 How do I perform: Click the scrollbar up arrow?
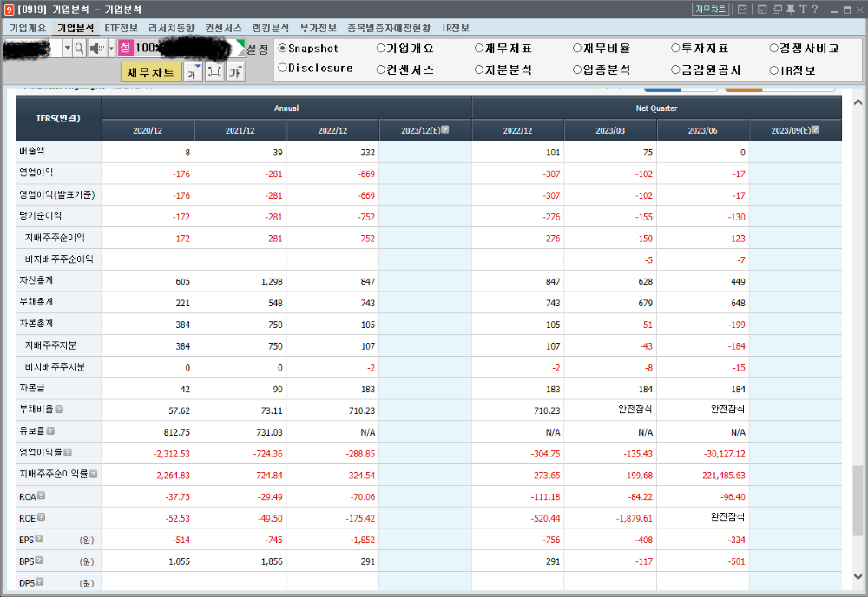click(858, 102)
